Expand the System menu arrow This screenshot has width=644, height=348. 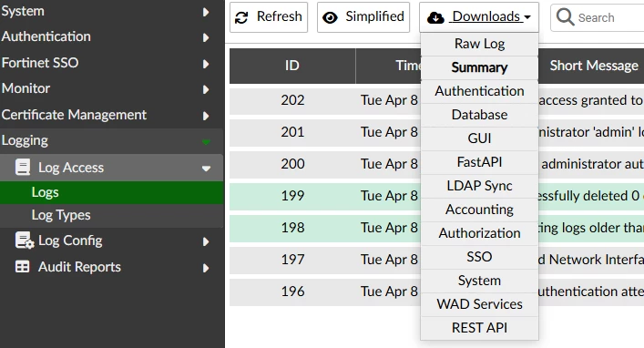206,12
